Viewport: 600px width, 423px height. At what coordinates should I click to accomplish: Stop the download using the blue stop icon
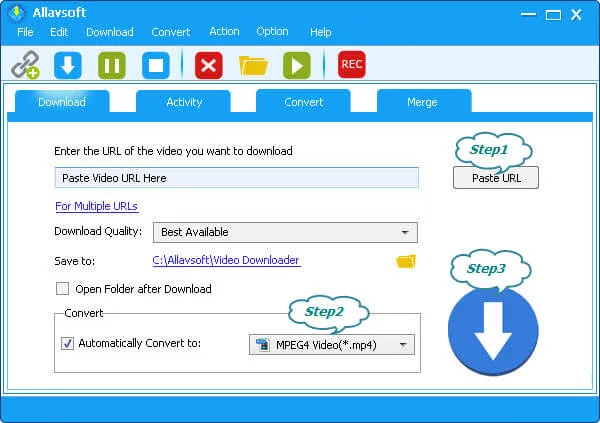pyautogui.click(x=154, y=65)
